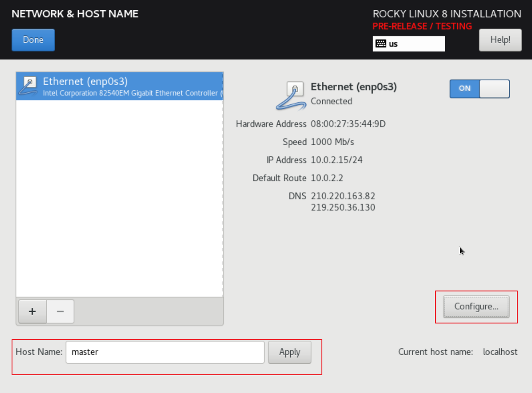Click the Default Route value 10.0.2.2
Viewport: 532px width, 393px height.
[327, 178]
